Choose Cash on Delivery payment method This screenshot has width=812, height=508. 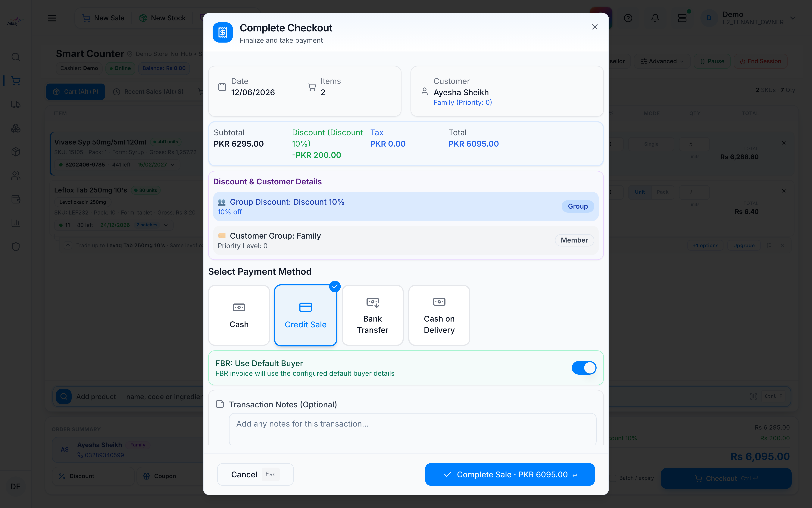[x=439, y=315]
